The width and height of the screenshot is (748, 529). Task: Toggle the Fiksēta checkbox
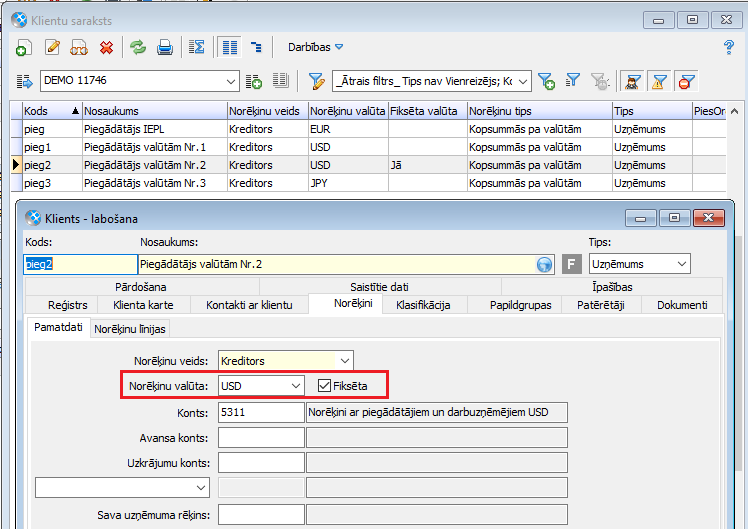[x=324, y=385]
